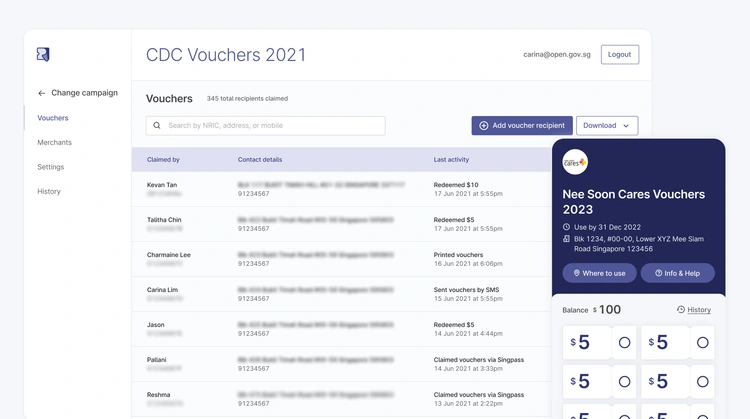750x419 pixels.
Task: Click the 345 total recipients claimed text
Action: click(247, 99)
